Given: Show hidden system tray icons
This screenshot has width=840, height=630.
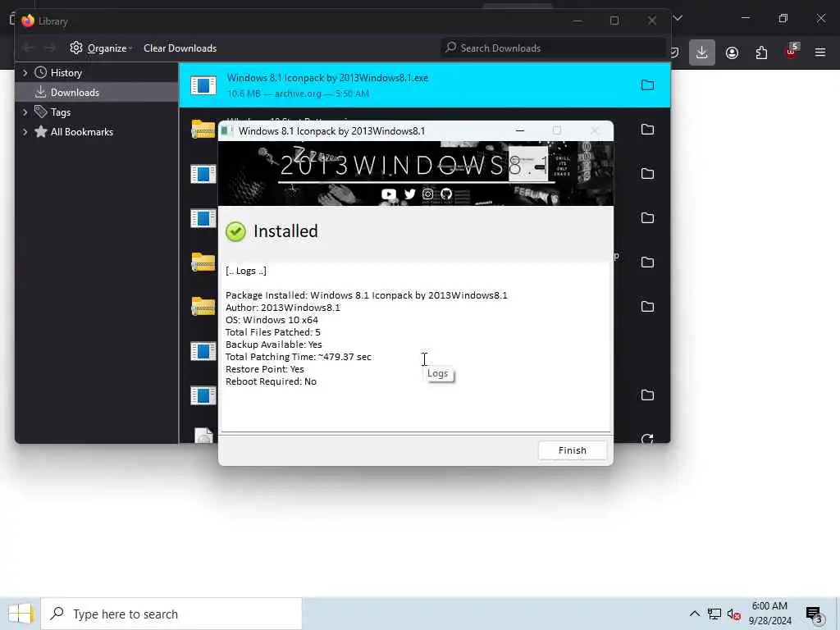Looking at the screenshot, I should click(x=694, y=614).
